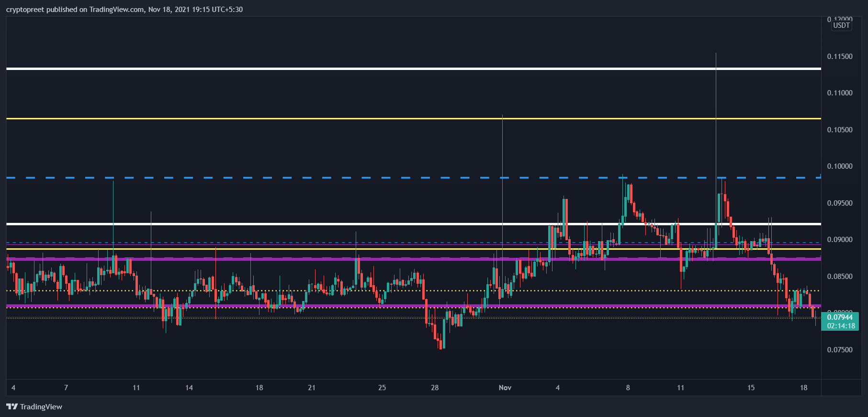Click the current price label 0.07944

point(840,317)
